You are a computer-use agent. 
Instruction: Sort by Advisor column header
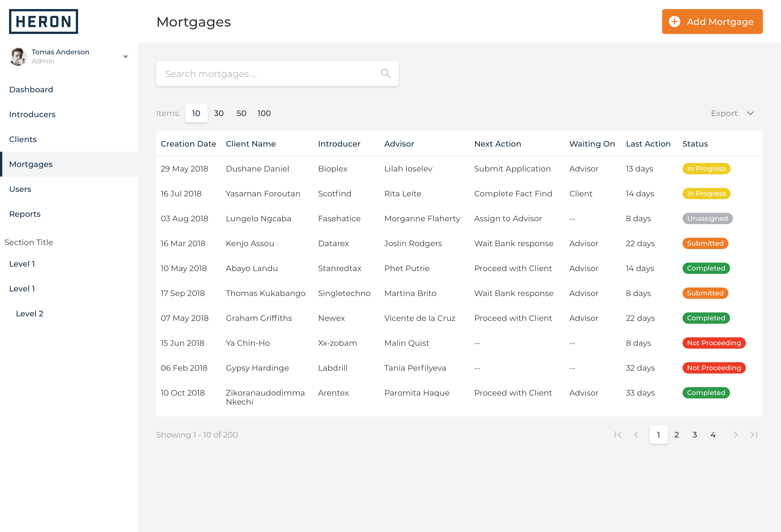coord(399,144)
